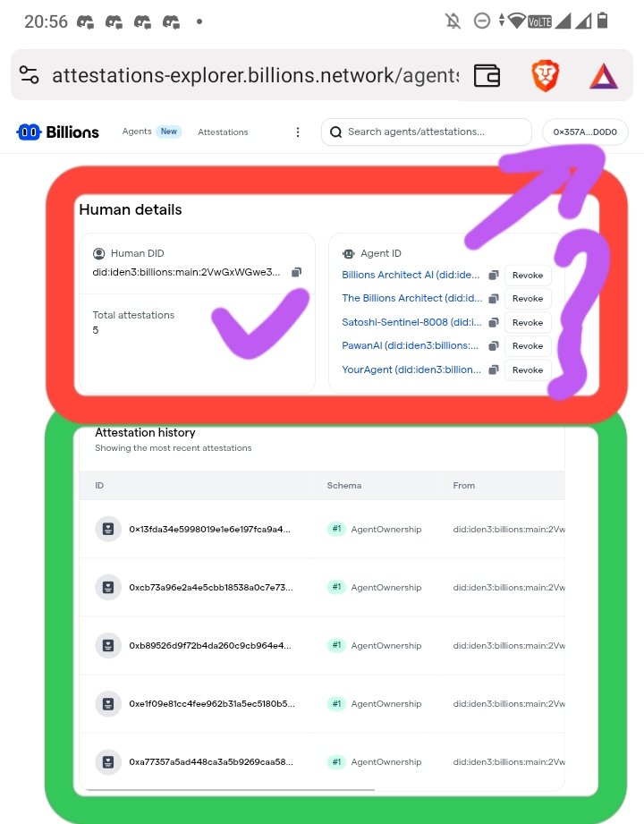644x824 pixels.
Task: Click the ID column header
Action: click(99, 486)
